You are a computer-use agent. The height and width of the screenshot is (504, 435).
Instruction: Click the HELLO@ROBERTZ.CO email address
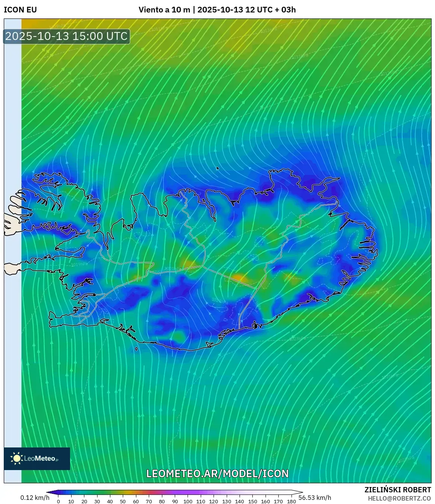pos(399,498)
